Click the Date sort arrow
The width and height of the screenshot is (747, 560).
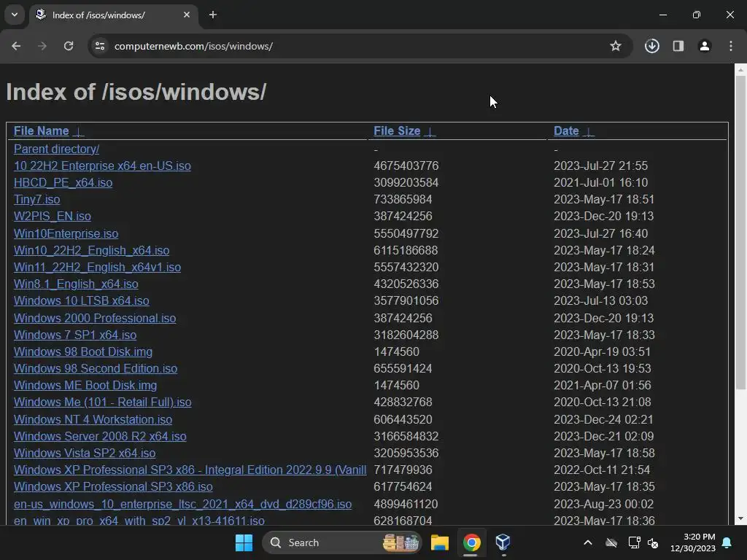tap(589, 132)
